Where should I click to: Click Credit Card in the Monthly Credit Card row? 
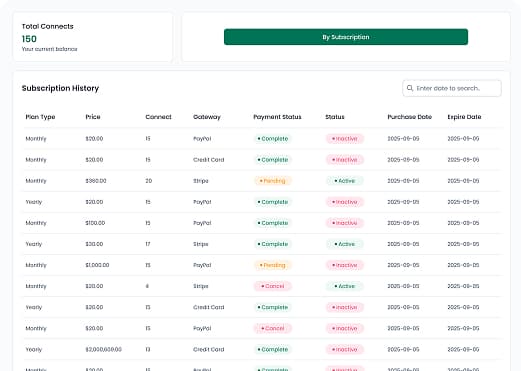tap(209, 160)
